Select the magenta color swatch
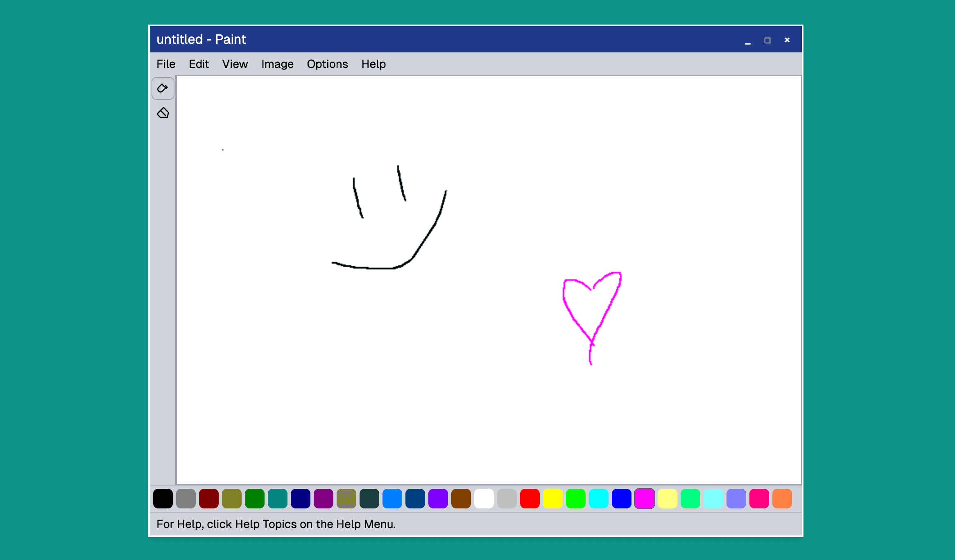955x560 pixels. [x=644, y=498]
